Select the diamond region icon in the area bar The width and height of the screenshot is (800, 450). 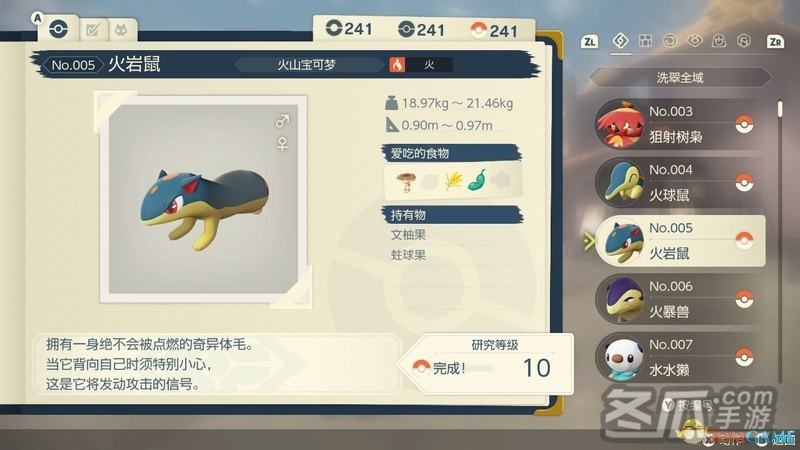point(620,40)
